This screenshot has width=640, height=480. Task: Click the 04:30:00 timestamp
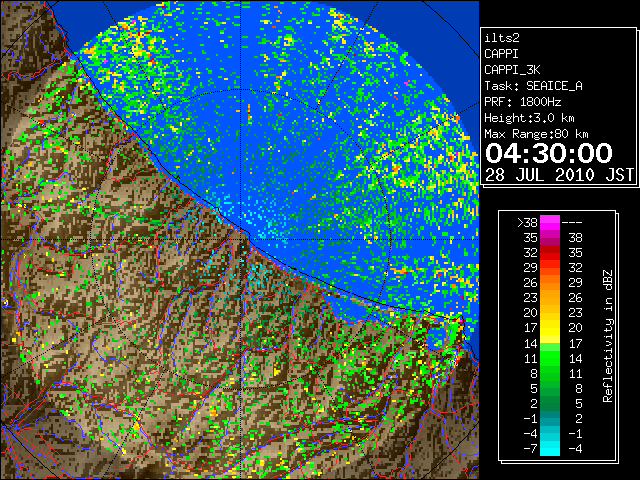click(549, 153)
